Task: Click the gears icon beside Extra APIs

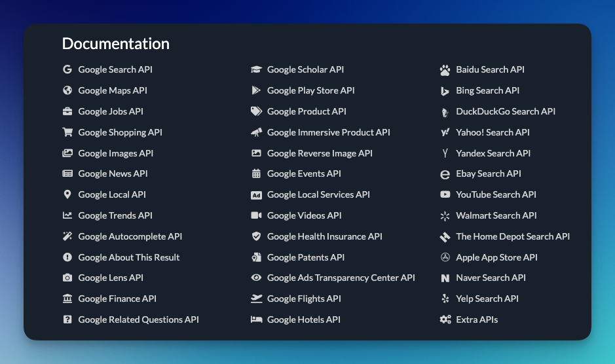Action: (445, 319)
